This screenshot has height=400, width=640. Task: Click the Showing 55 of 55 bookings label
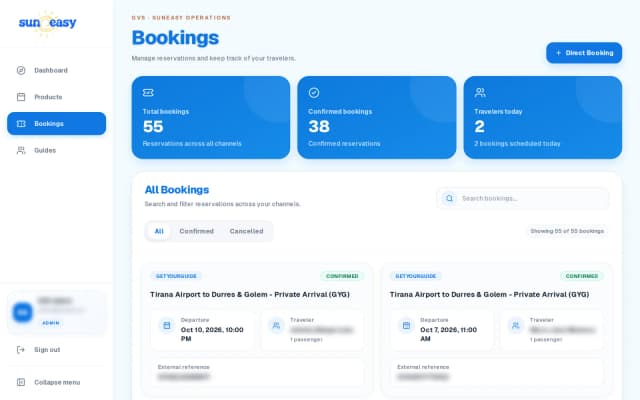point(567,231)
